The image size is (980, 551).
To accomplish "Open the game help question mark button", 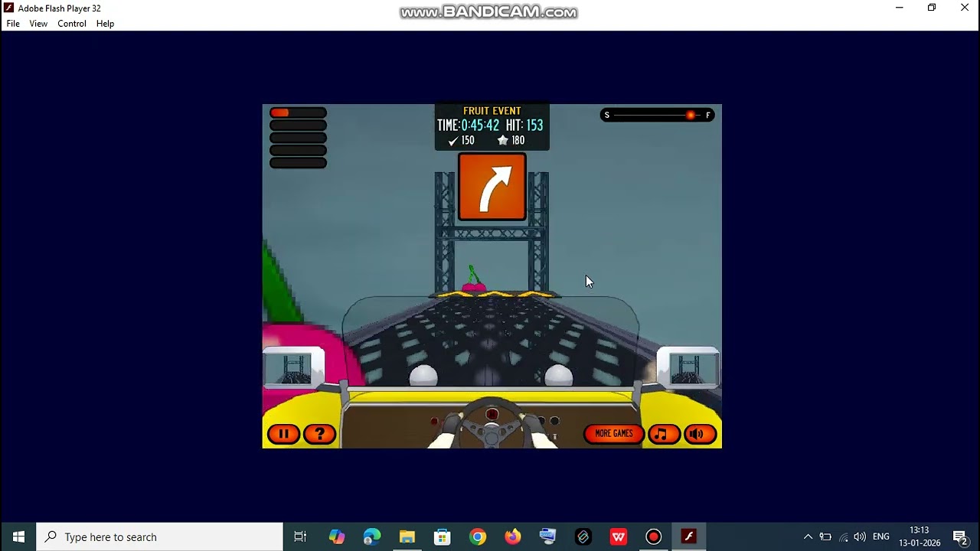I will click(320, 434).
